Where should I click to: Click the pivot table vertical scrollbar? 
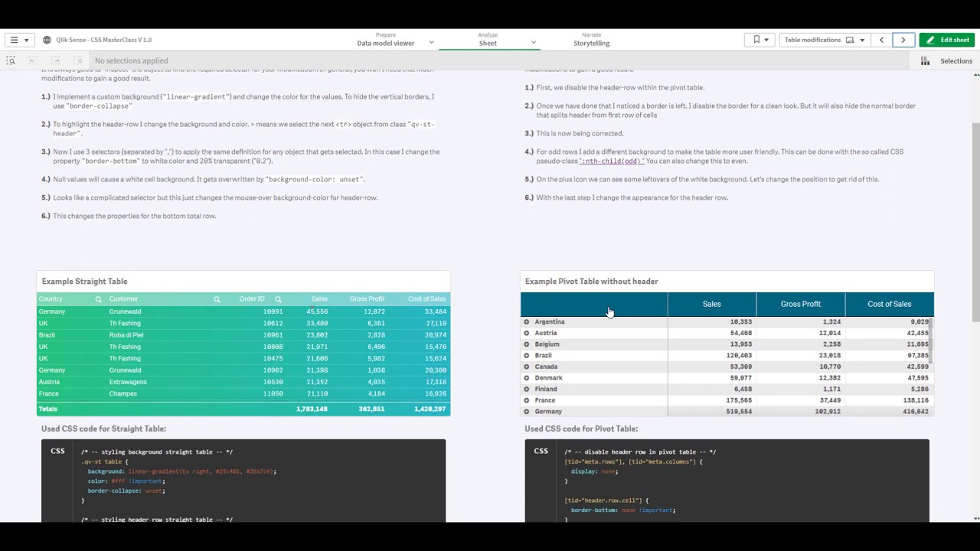click(x=932, y=341)
